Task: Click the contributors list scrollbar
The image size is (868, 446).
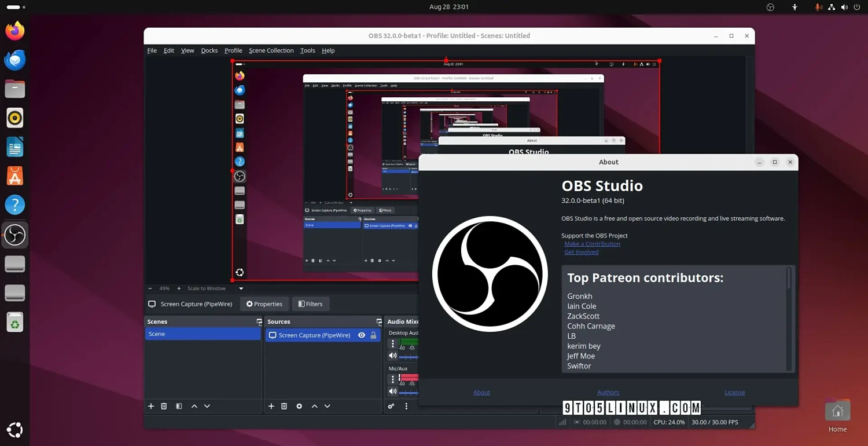Action: click(788, 279)
